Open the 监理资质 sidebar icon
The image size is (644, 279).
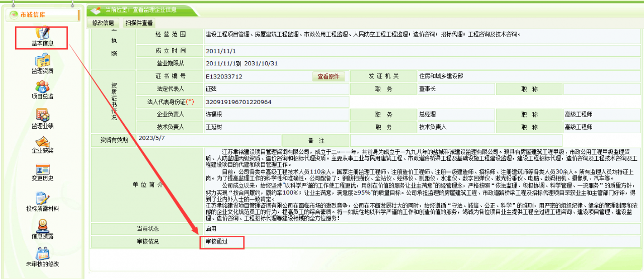pos(42,60)
